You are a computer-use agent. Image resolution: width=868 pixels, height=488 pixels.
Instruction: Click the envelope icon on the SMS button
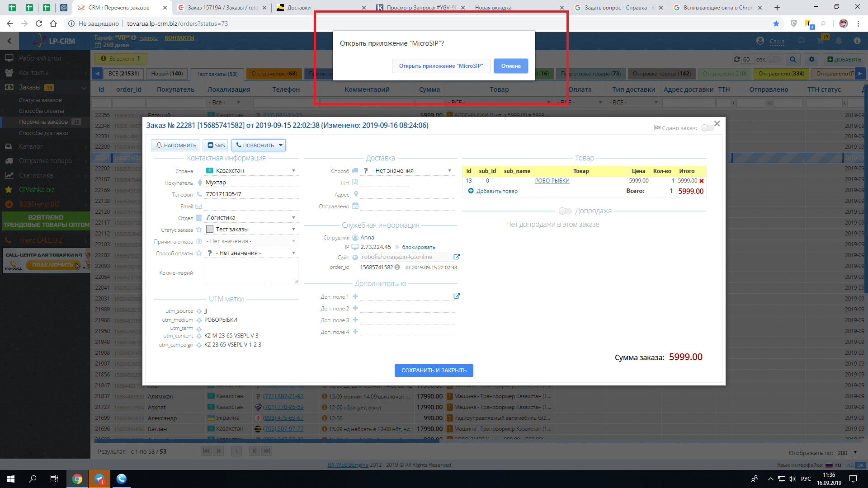pos(210,145)
